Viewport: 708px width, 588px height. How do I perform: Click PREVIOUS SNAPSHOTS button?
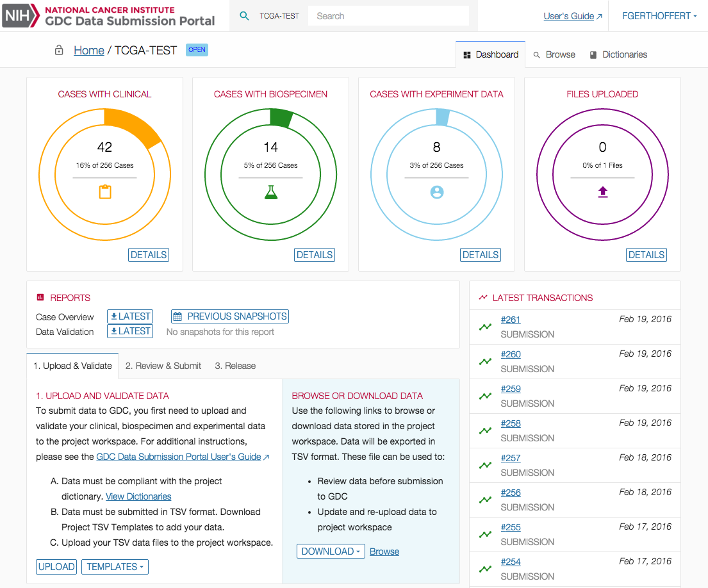[230, 316]
